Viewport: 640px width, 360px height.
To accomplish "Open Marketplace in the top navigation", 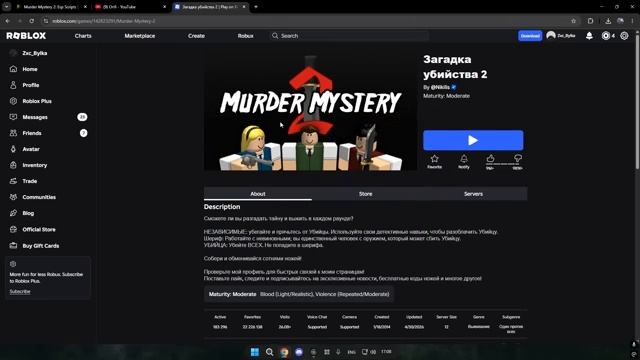I will 140,36.
